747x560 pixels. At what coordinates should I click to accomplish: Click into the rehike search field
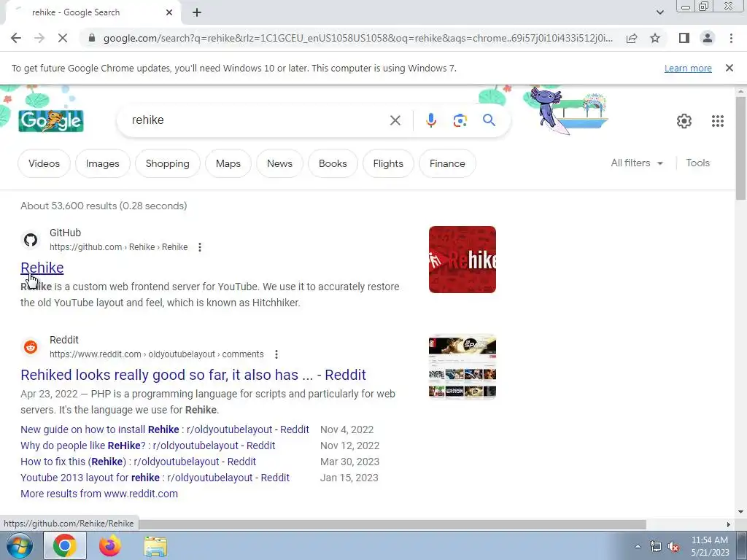pos(258,120)
